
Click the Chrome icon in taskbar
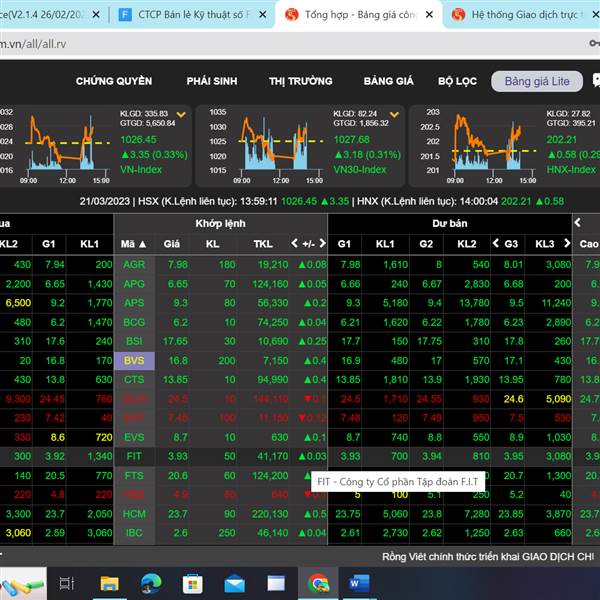click(318, 582)
